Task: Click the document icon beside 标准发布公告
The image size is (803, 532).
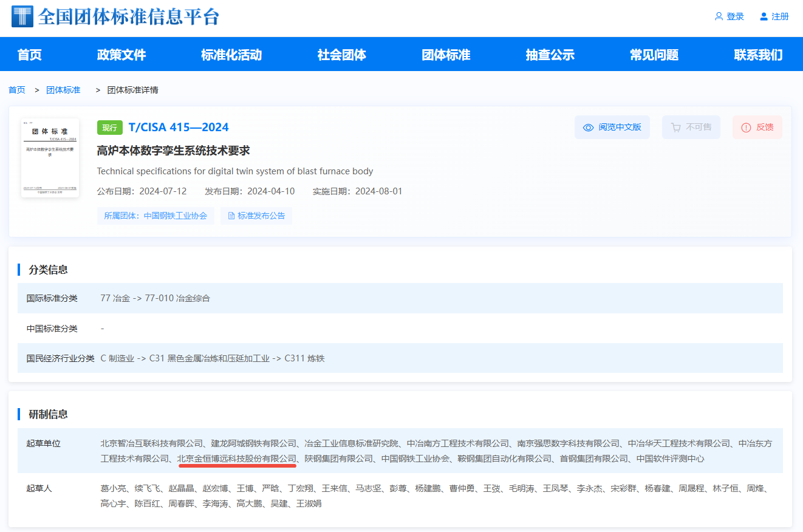Action: pyautogui.click(x=231, y=216)
